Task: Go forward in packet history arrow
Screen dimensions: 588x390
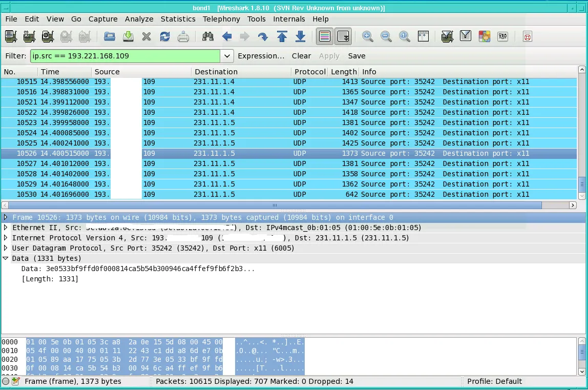Action: click(x=245, y=36)
